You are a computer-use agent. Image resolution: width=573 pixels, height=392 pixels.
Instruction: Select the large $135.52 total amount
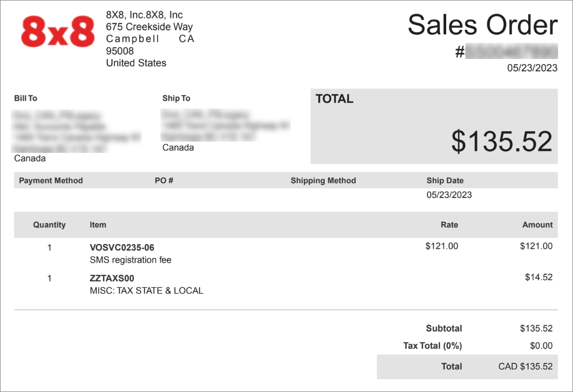(501, 142)
